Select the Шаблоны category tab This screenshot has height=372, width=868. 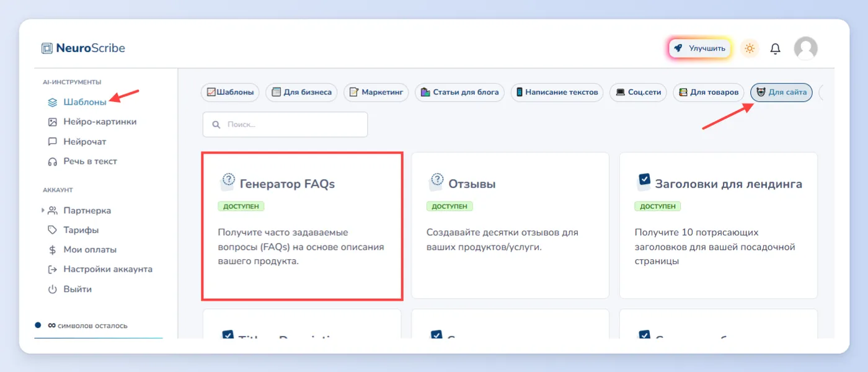pyautogui.click(x=230, y=92)
